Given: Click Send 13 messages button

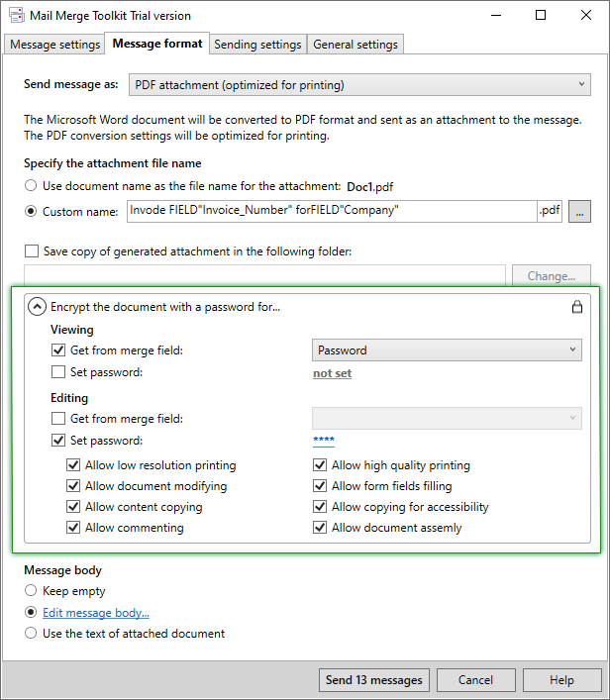Looking at the screenshot, I should [373, 680].
